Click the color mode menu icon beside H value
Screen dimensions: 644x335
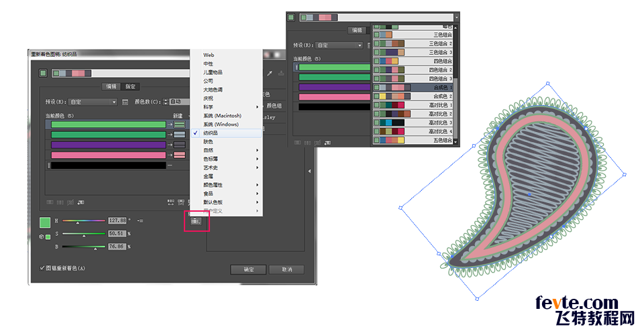pos(140,220)
